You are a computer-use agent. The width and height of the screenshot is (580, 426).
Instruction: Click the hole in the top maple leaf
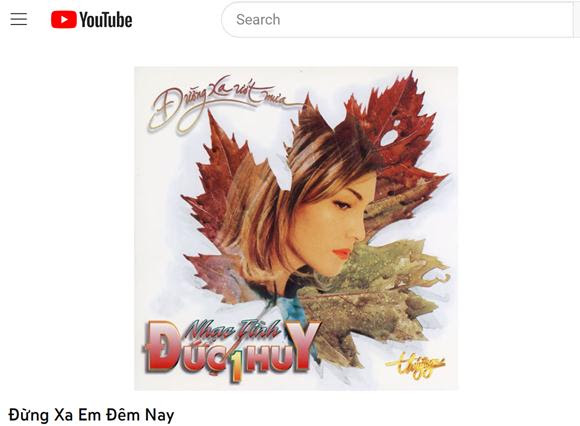coord(389,138)
